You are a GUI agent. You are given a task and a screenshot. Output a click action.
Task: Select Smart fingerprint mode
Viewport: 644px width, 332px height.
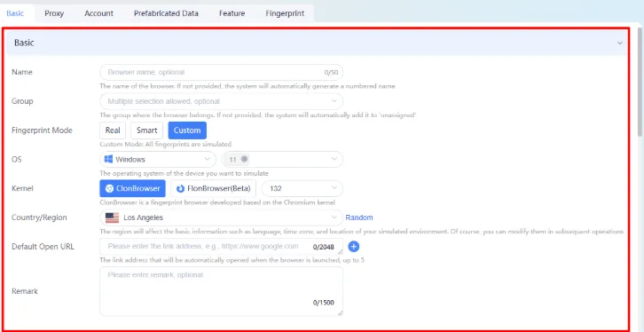pos(146,130)
